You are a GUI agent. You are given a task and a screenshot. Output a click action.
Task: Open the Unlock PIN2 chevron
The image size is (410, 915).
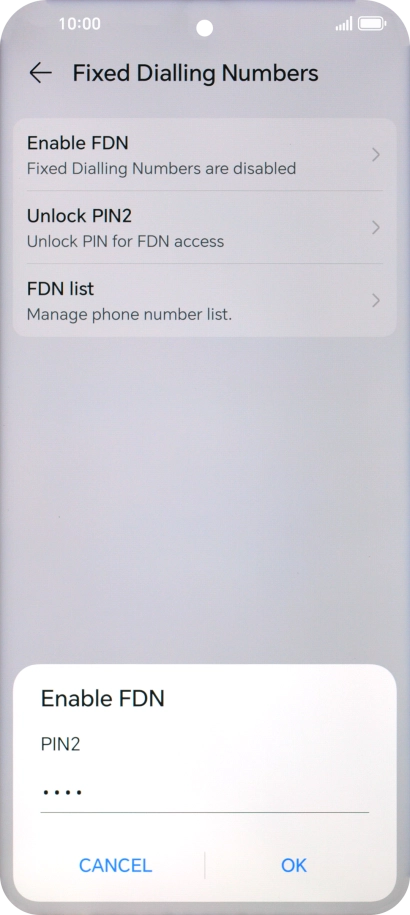pos(376,228)
